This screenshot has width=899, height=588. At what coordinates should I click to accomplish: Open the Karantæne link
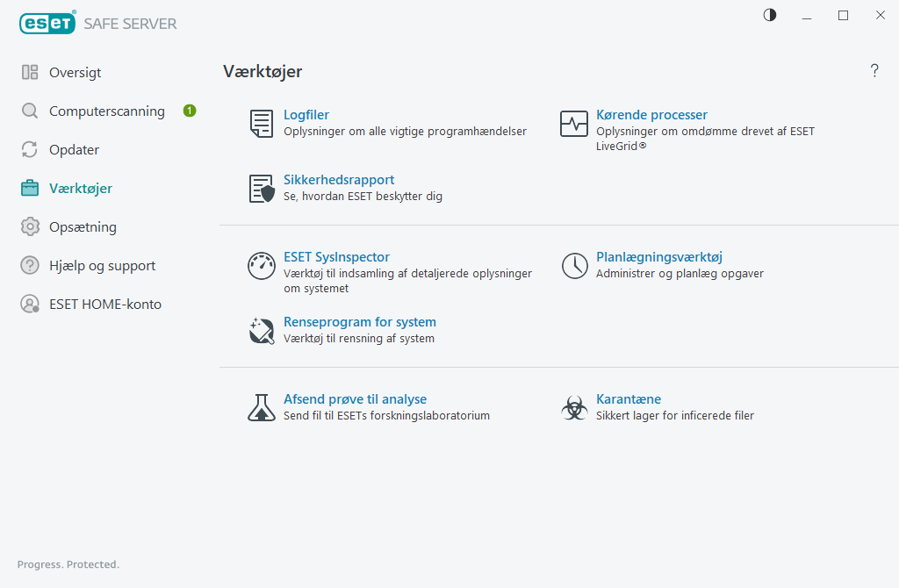629,399
